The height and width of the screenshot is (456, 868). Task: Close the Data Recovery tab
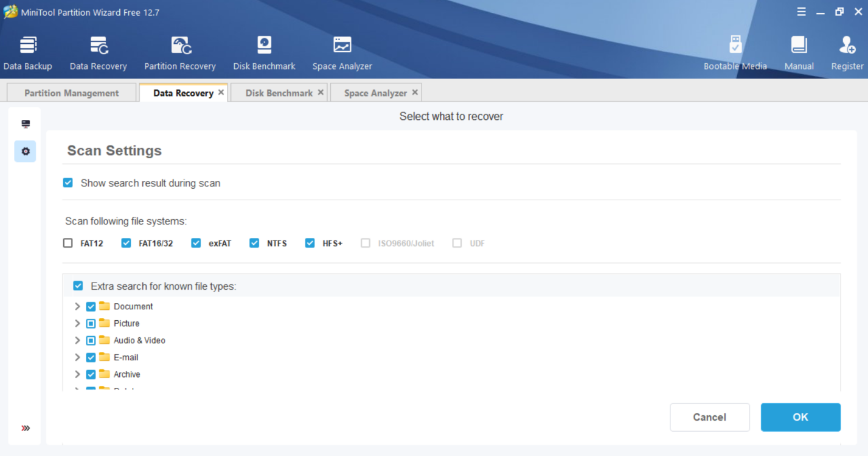[221, 93]
